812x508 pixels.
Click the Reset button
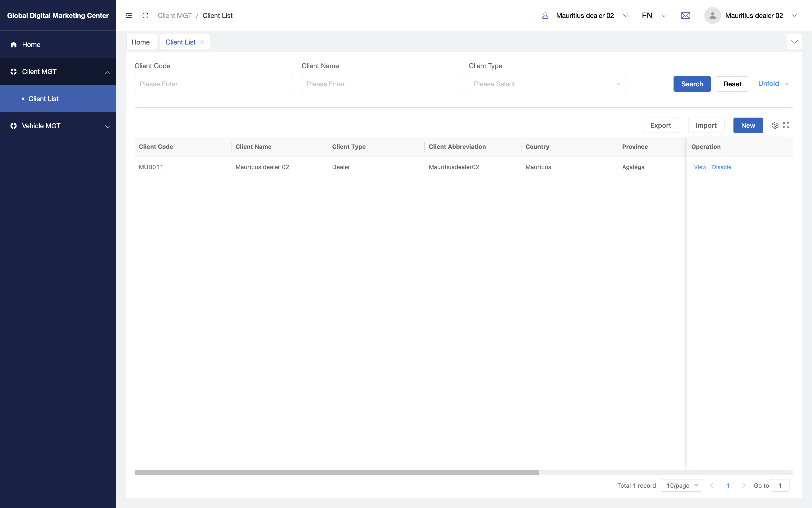[732, 84]
